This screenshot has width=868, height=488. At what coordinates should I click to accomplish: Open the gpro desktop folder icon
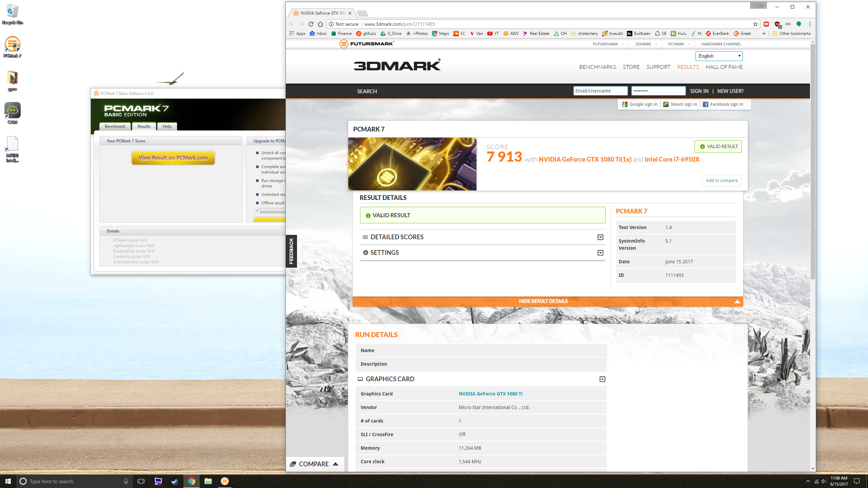tap(12, 81)
